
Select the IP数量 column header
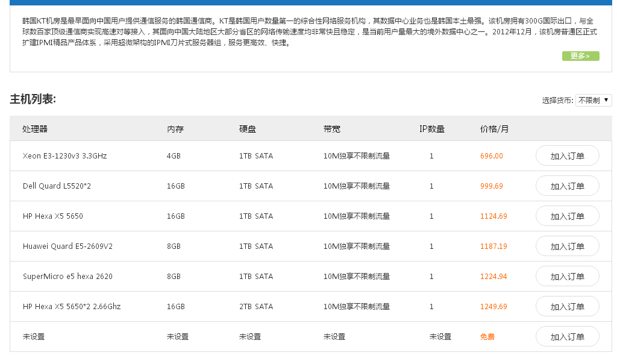[x=431, y=129]
